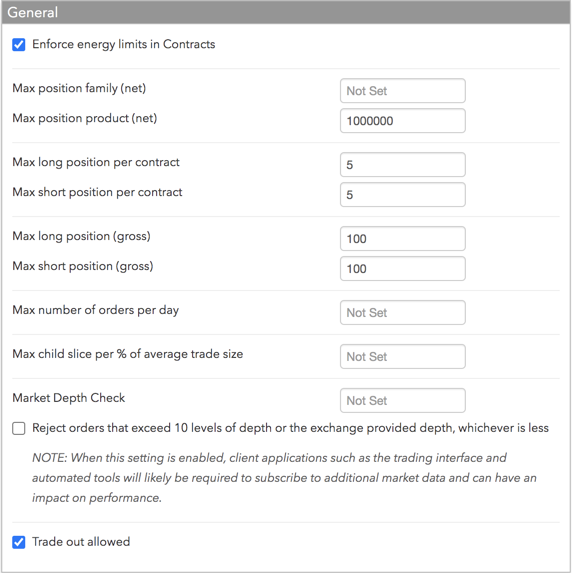Open the Market Depth Check input box
This screenshot has width=572, height=573.
(x=403, y=401)
